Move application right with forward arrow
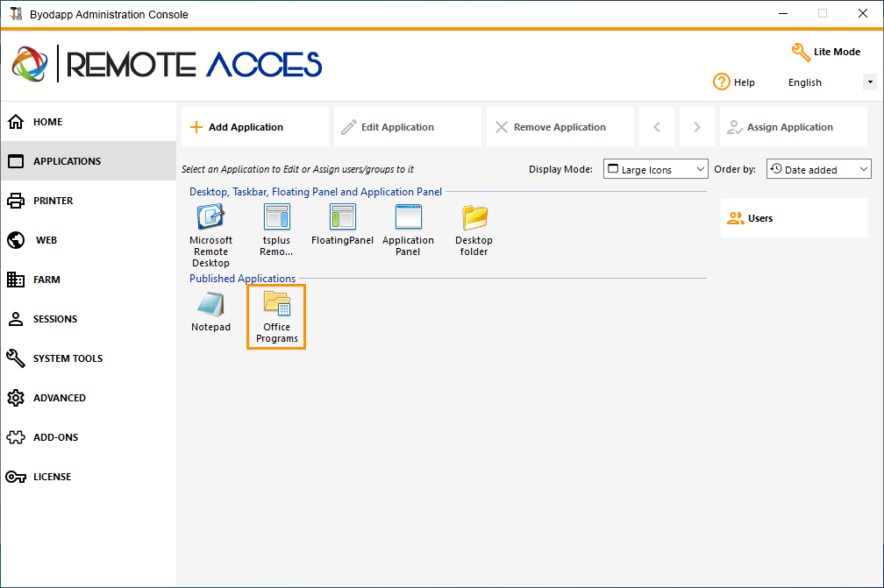Viewport: 884px width, 588px height. coord(697,127)
